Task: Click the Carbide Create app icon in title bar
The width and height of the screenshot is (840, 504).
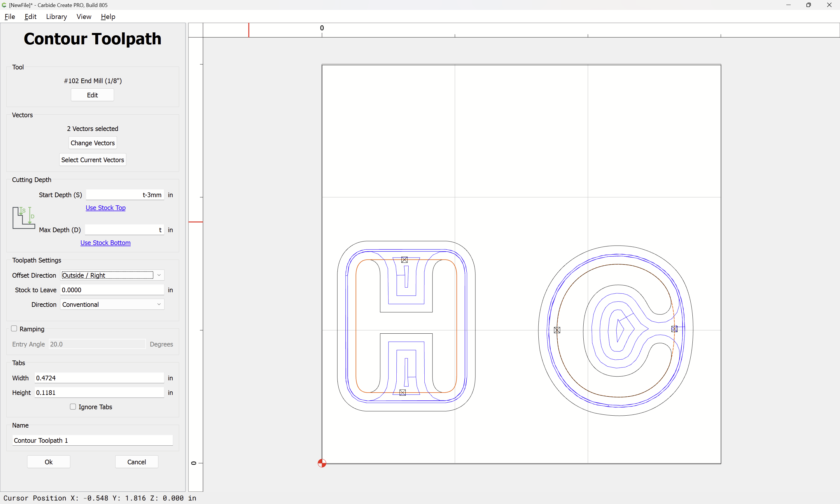Action: coord(4,5)
